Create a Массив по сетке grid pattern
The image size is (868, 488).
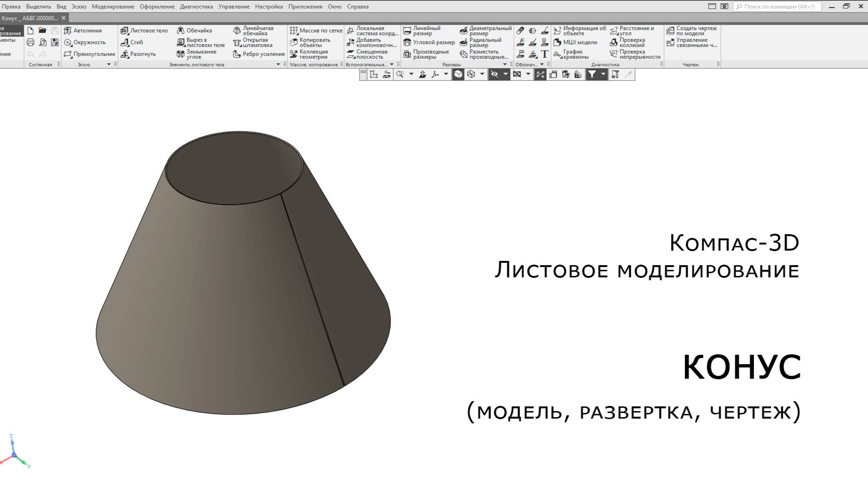(316, 30)
